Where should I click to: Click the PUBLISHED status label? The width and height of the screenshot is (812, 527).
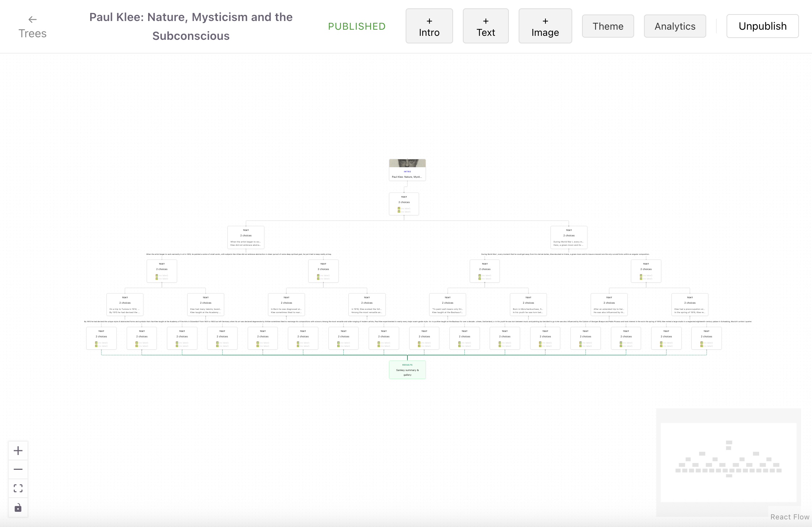click(356, 26)
